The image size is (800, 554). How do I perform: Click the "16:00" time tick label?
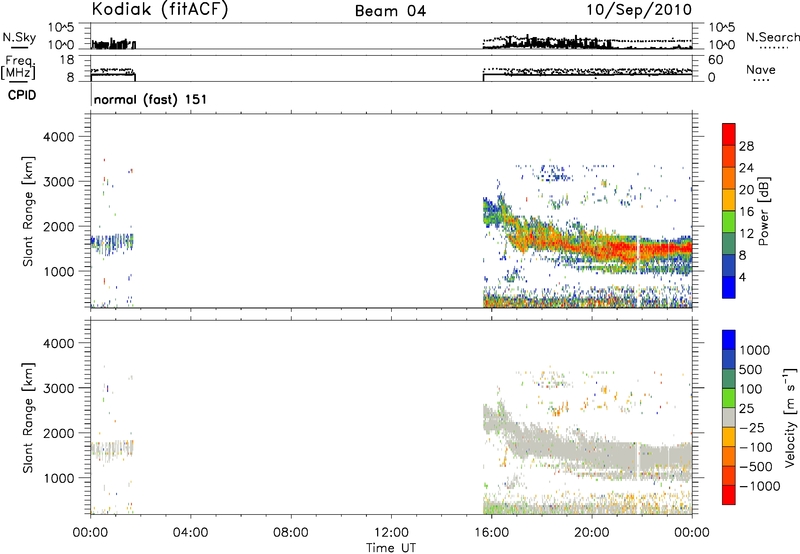tap(491, 533)
